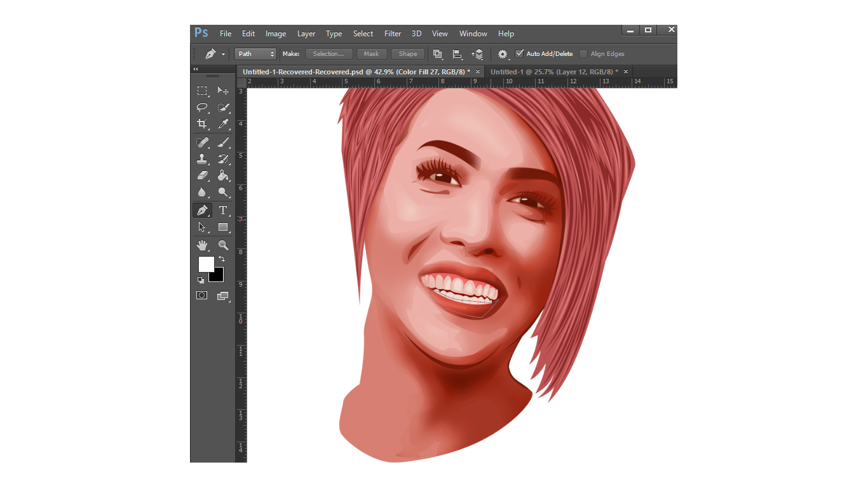Click the Shape button
Screen dimensions: 868x488
[408, 54]
